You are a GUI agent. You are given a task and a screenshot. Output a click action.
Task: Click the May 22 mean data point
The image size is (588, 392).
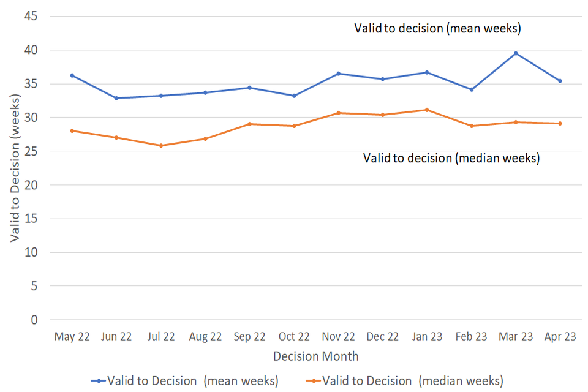click(x=72, y=75)
